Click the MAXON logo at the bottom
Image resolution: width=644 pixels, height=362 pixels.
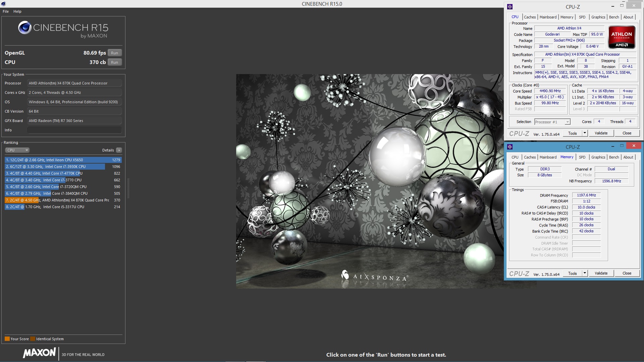point(40,353)
